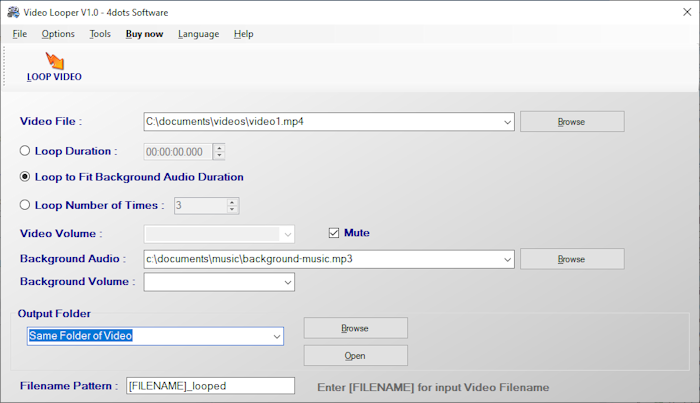Click the Filename Pattern input field

pos(210,386)
